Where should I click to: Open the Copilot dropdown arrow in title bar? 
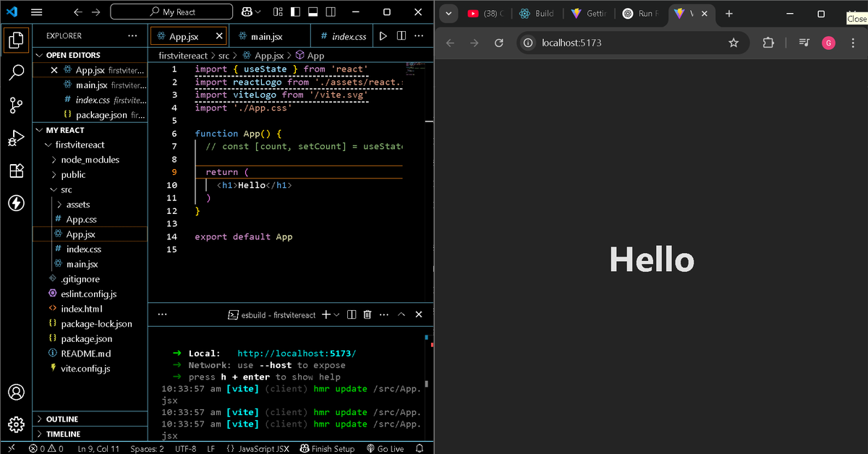tap(259, 12)
